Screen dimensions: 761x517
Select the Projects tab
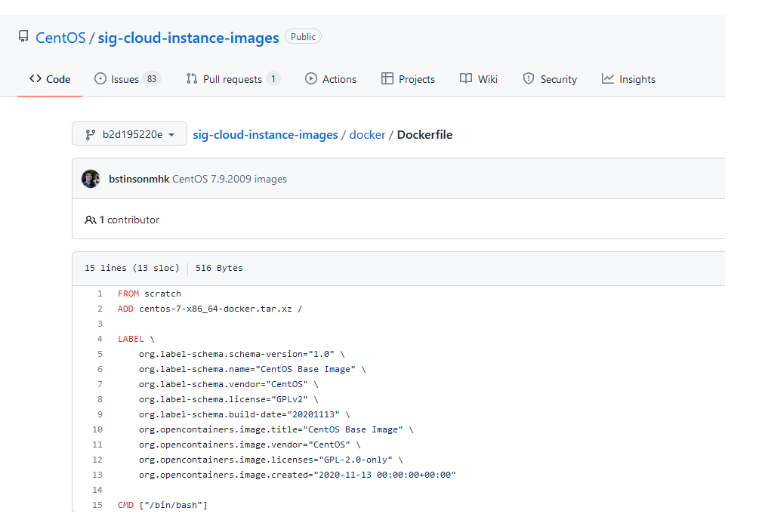[x=408, y=79]
